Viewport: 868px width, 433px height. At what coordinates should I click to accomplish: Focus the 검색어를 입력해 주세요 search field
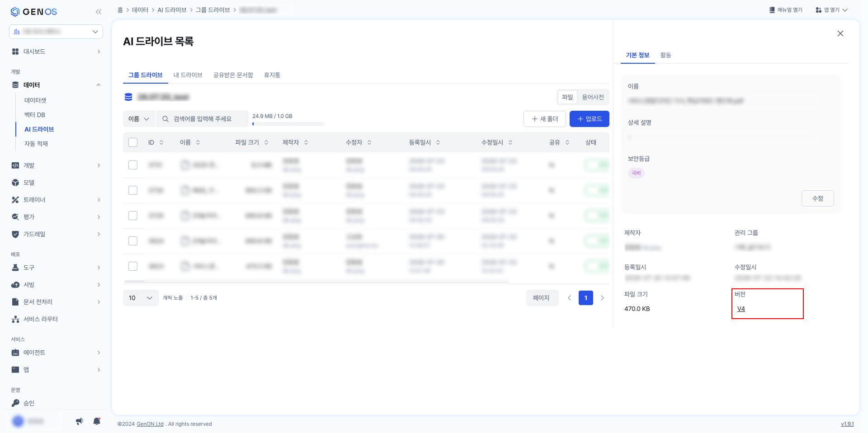[203, 119]
